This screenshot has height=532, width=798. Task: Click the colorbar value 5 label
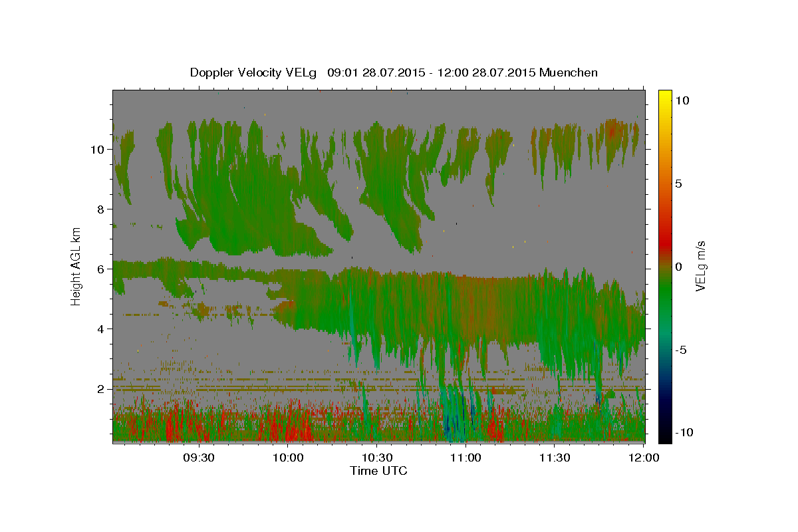(x=678, y=183)
